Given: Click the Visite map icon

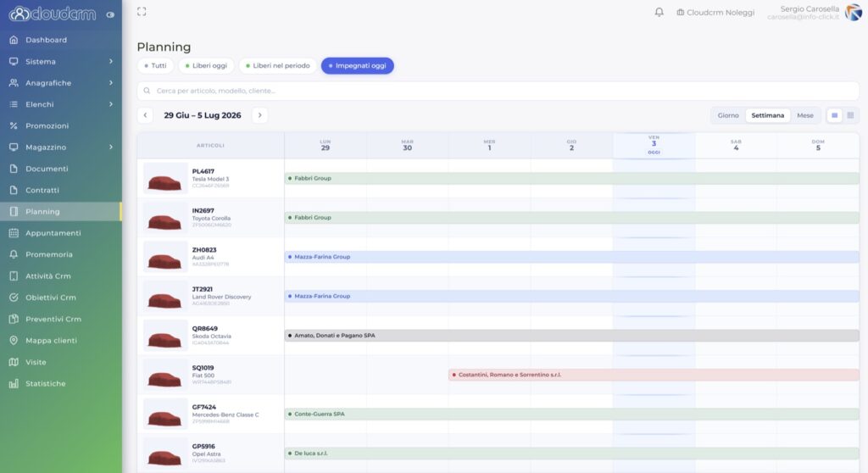Looking at the screenshot, I should point(14,362).
